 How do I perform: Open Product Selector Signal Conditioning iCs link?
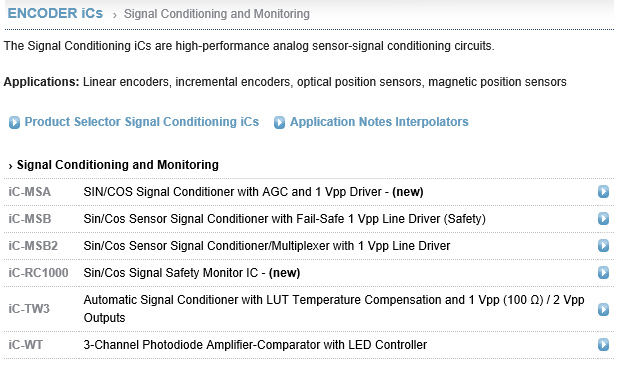coord(142,122)
